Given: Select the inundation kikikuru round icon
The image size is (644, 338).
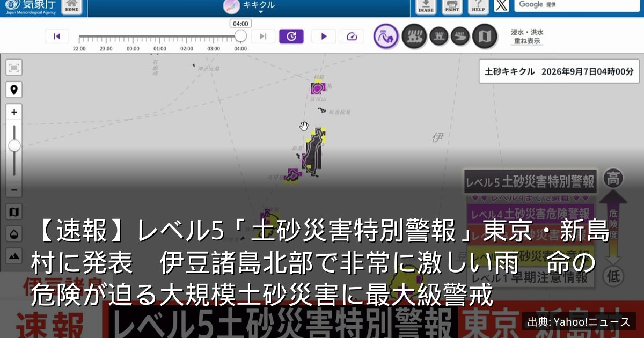Looking at the screenshot, I should [x=414, y=36].
